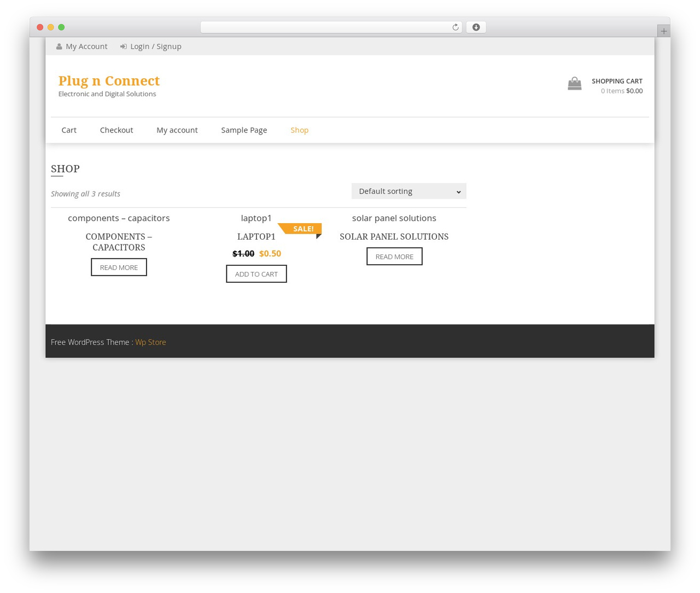The height and width of the screenshot is (593, 700).
Task: Click the sign-in arrow icon beside Login
Action: (124, 46)
